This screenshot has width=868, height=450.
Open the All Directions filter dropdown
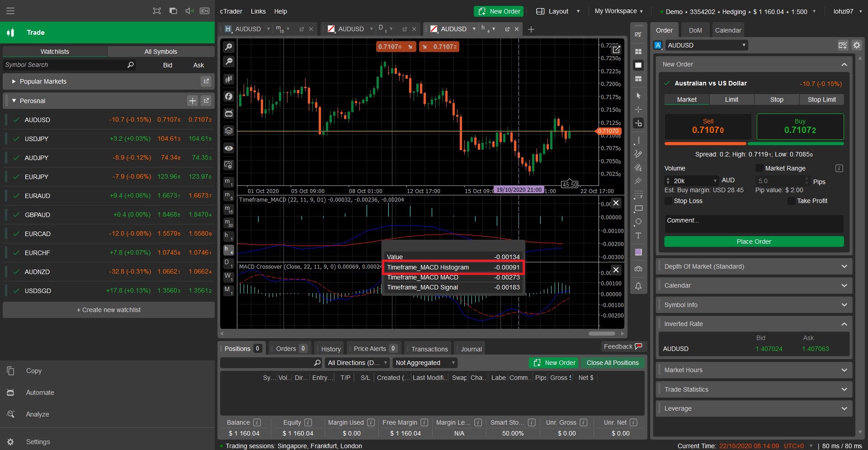coord(358,363)
